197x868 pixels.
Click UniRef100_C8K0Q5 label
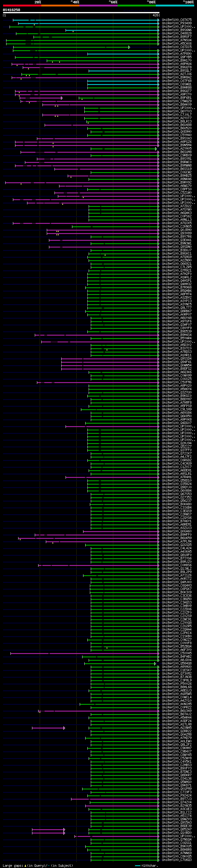[x=176, y=857]
